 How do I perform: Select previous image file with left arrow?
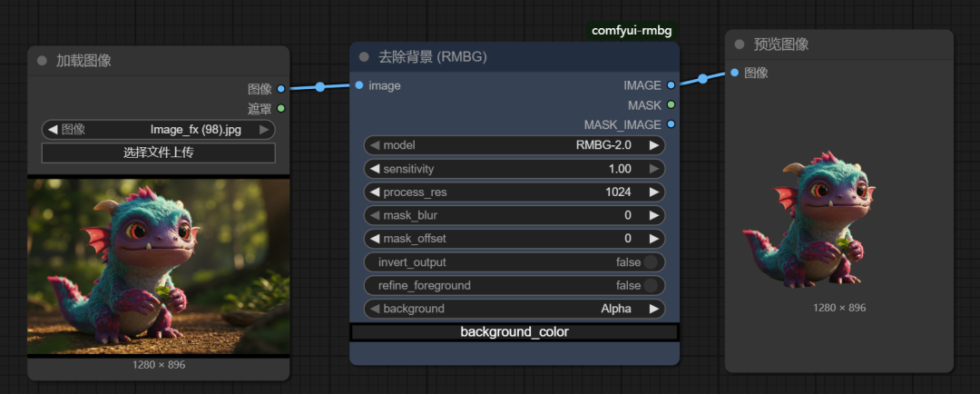(x=53, y=130)
